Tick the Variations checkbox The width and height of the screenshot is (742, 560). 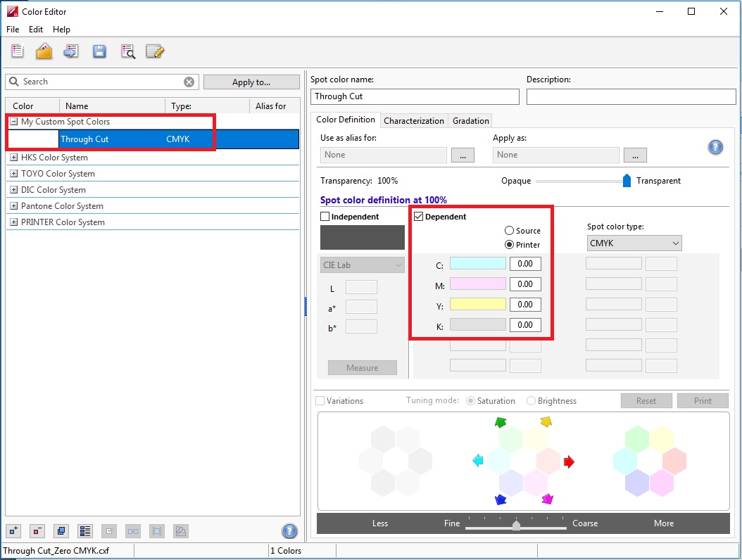tap(320, 400)
